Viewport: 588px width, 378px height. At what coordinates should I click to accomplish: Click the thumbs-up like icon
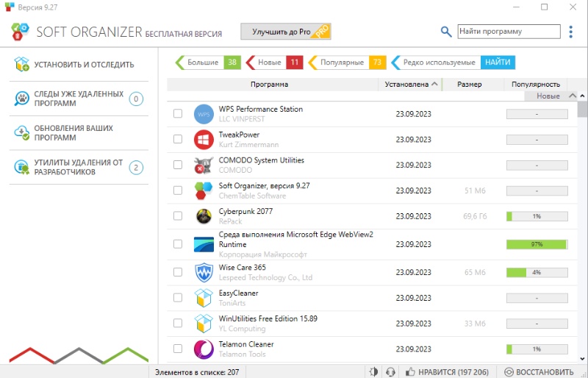point(410,371)
